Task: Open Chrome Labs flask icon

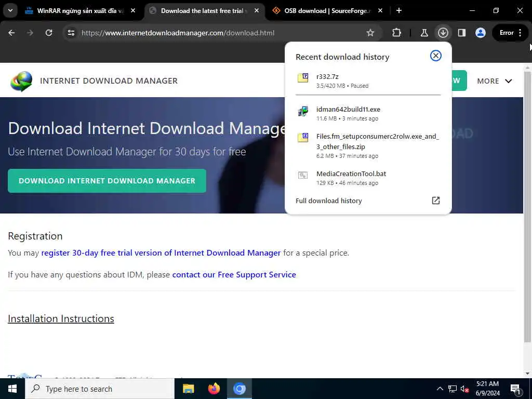Action: [424, 33]
